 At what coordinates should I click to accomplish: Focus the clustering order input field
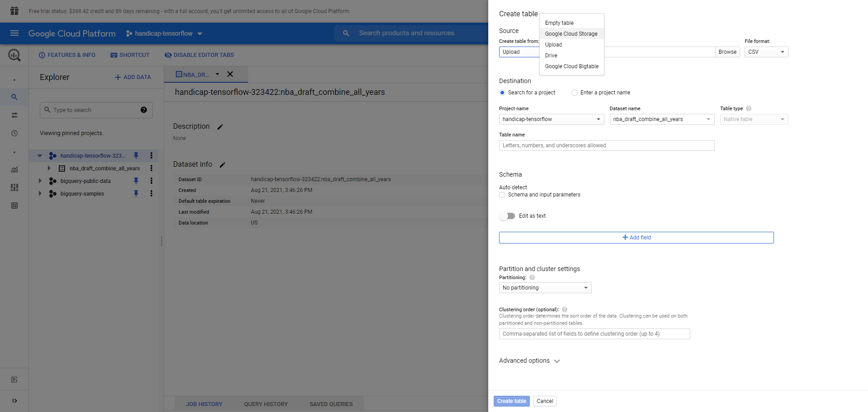click(594, 334)
